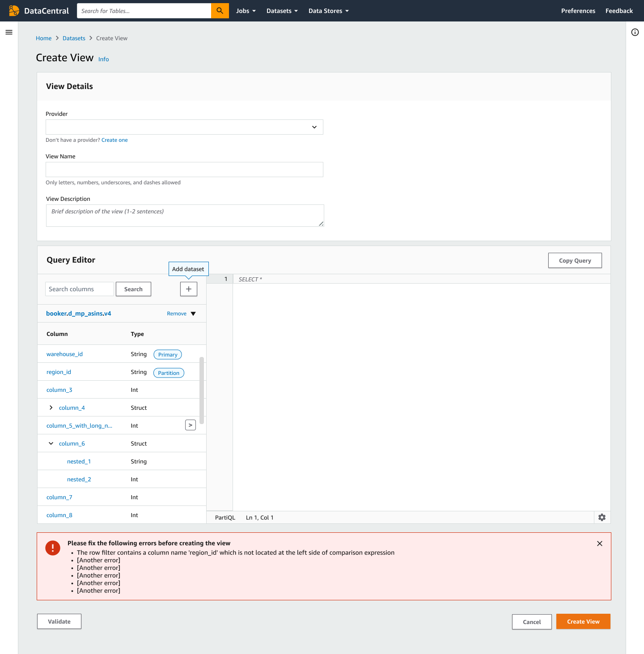Collapse the column_6 struct row

coord(51,443)
